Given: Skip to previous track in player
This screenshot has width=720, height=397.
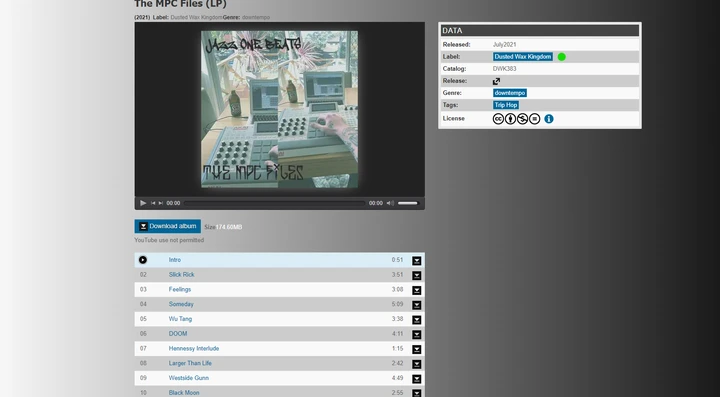Looking at the screenshot, I should 153,203.
